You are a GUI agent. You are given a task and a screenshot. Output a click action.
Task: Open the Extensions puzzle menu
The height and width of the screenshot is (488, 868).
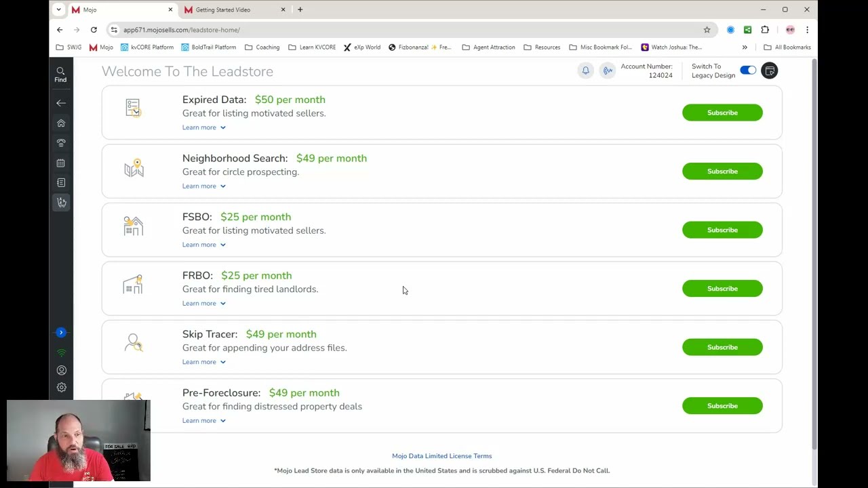[x=765, y=30]
